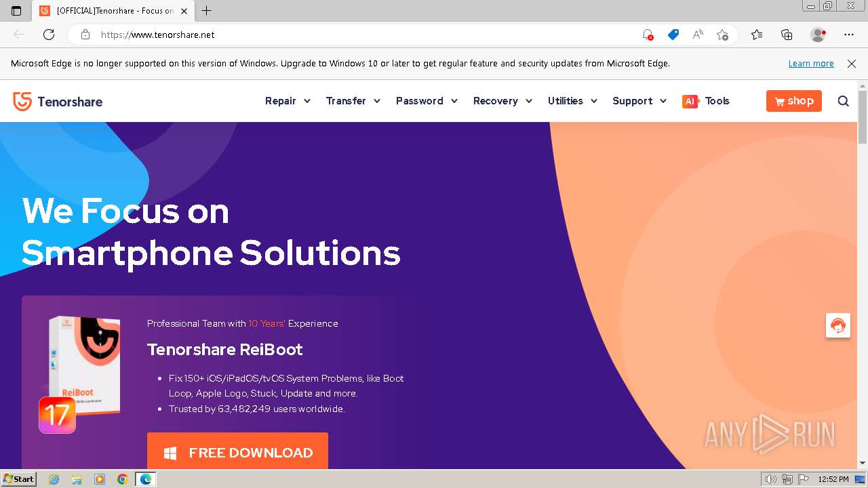Click the scrollbar up arrow
The width and height of the screenshot is (868, 488).
point(863,85)
